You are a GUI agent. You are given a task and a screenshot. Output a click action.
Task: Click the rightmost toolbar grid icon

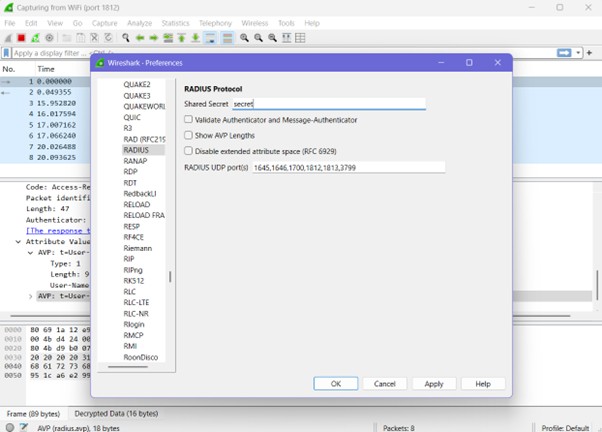(x=301, y=38)
